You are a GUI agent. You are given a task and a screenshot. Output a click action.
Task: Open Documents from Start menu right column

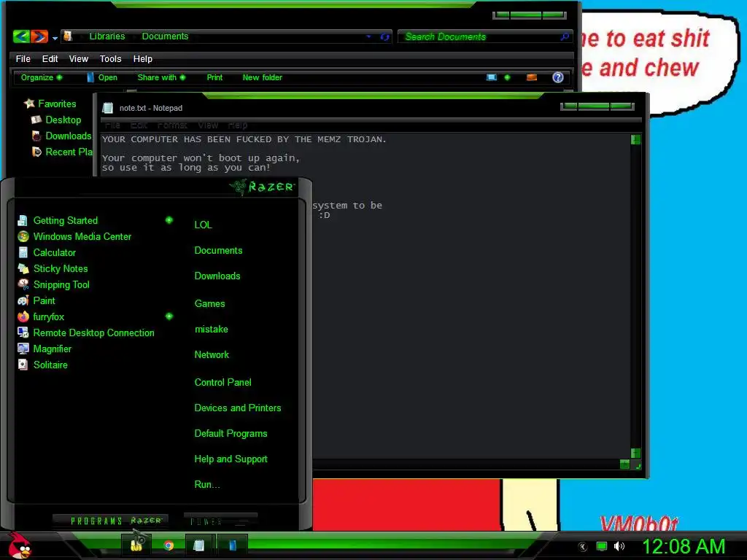click(218, 251)
